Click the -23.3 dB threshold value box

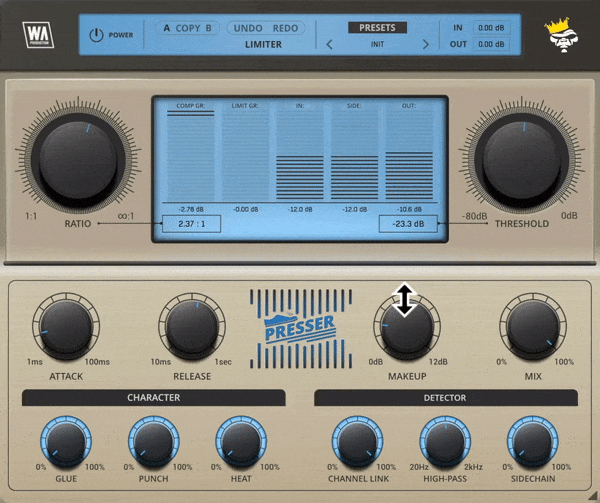[407, 224]
